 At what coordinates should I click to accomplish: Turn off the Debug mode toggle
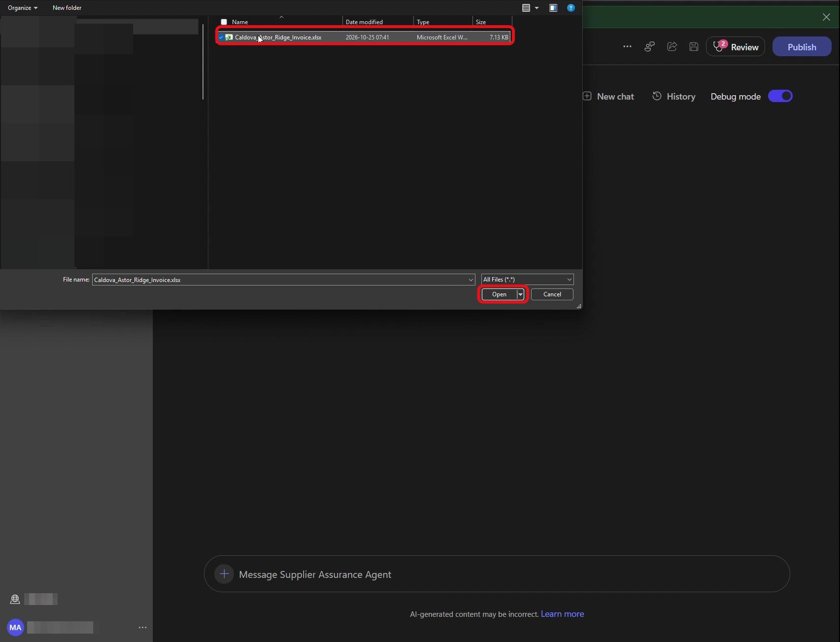[780, 96]
